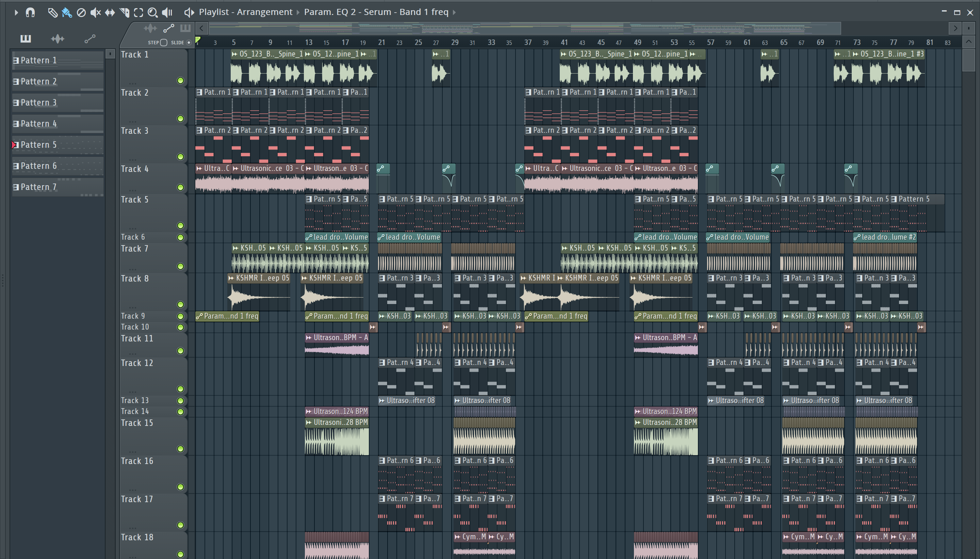
Task: Open menu of first OS_123_B Spine clip
Action: (234, 54)
